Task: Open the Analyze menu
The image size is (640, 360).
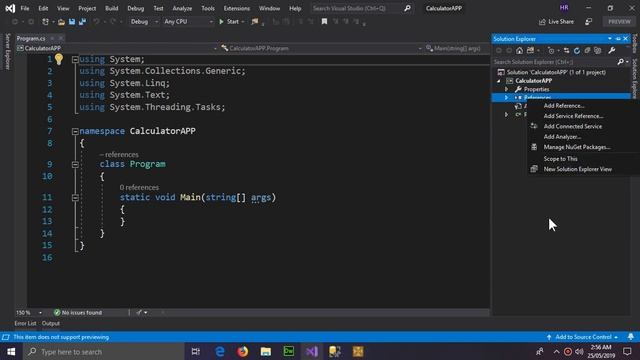Action: pyautogui.click(x=182, y=8)
